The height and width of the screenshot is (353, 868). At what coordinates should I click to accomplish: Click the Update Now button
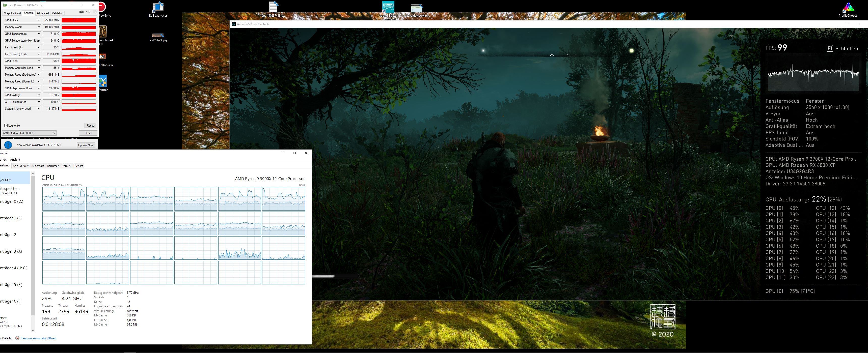pyautogui.click(x=86, y=145)
